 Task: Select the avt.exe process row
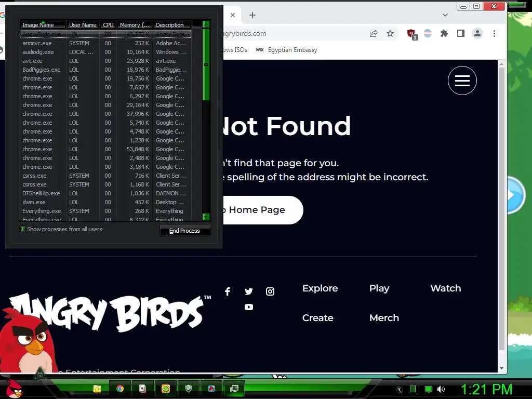pyautogui.click(x=105, y=61)
